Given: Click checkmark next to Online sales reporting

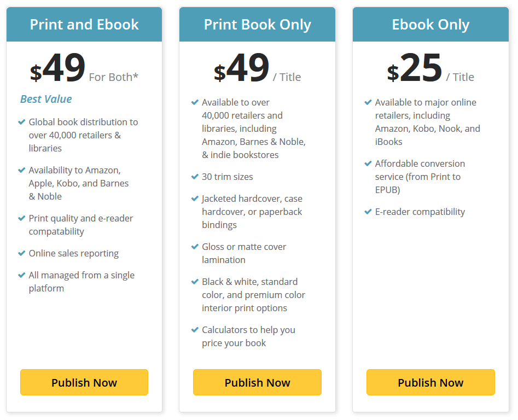Looking at the screenshot, I should 22,253.
